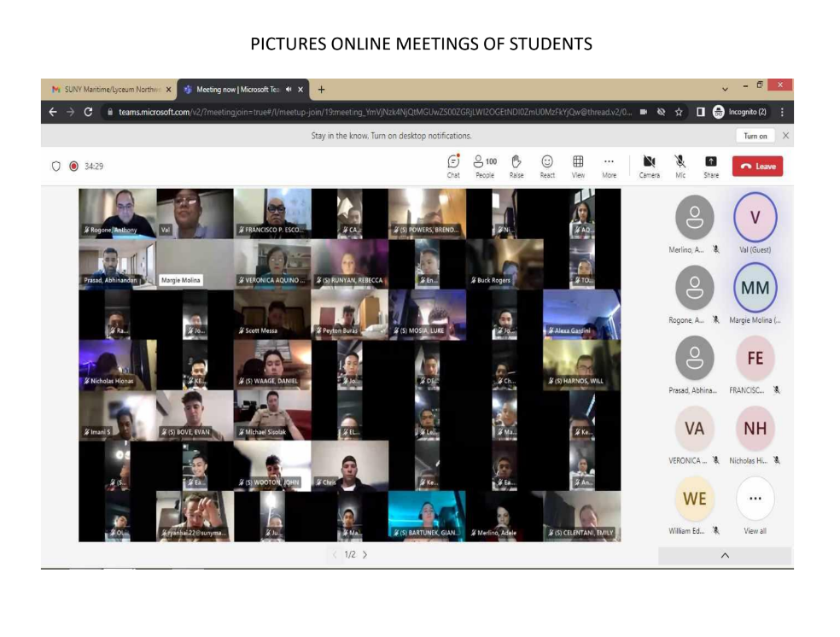Image resolution: width=840 pixels, height=637 pixels.
Task: Show the People list
Action: (x=485, y=166)
